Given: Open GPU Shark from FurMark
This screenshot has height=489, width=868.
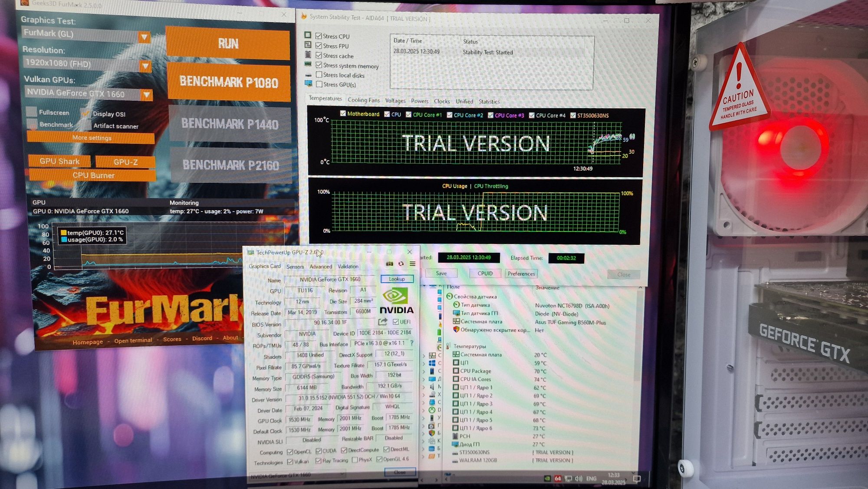Looking at the screenshot, I should tap(59, 161).
